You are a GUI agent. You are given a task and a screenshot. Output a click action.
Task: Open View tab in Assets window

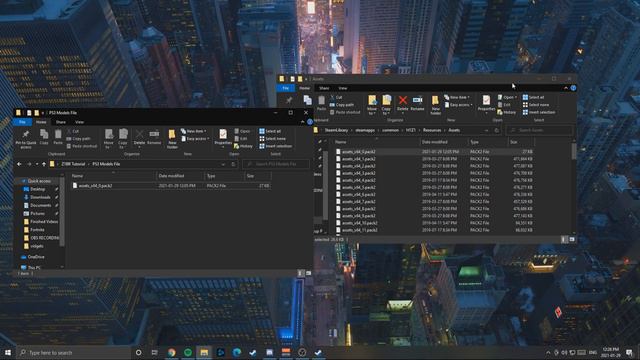coord(342,88)
